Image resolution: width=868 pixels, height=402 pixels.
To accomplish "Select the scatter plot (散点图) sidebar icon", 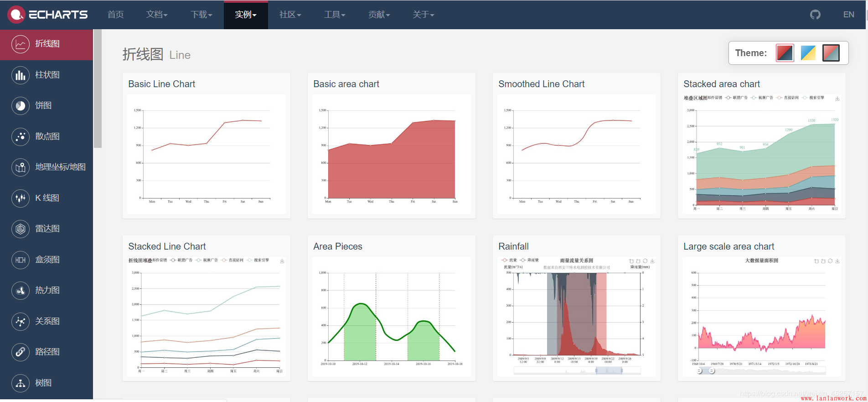I will [21, 136].
